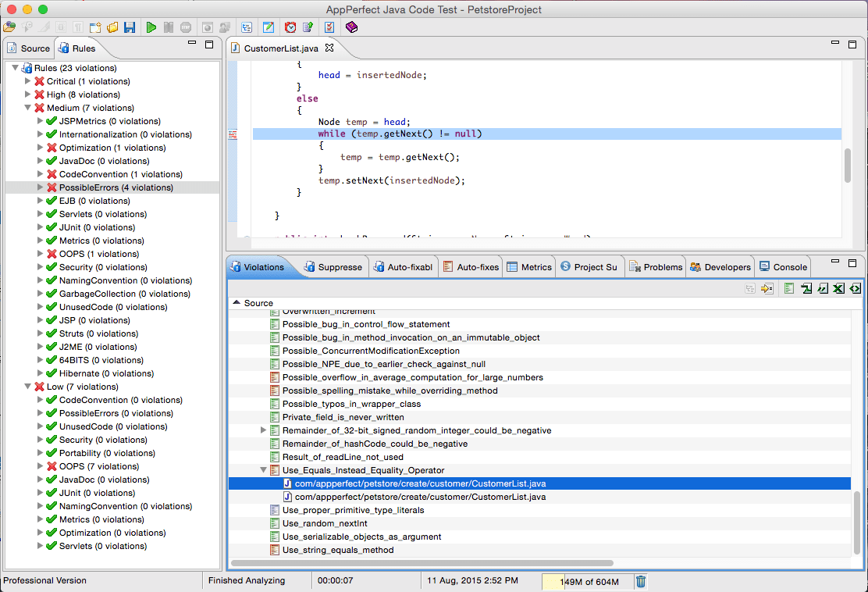Collapse the Rules (23 violations) root node
Screen dimensions: 868x592
click(16, 68)
